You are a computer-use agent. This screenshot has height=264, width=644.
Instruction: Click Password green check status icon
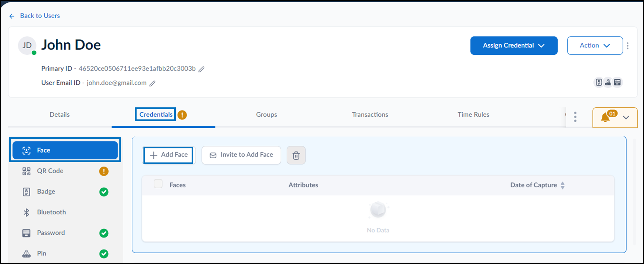[104, 233]
